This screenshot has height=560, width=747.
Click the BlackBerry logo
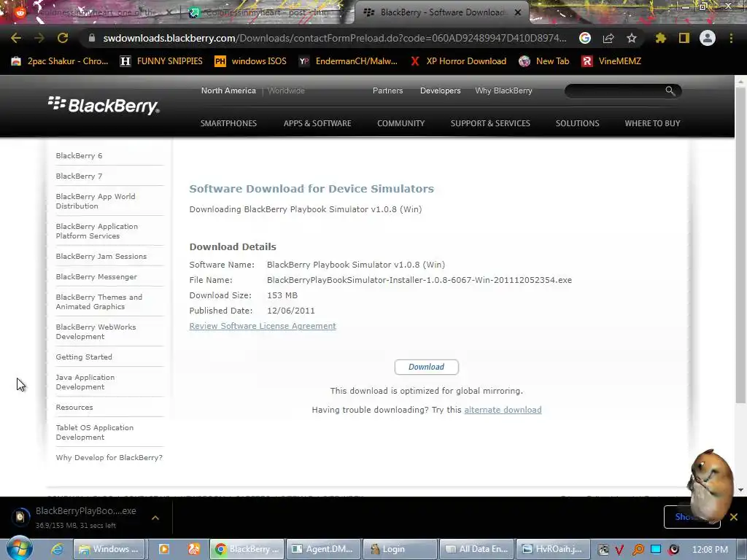(104, 105)
